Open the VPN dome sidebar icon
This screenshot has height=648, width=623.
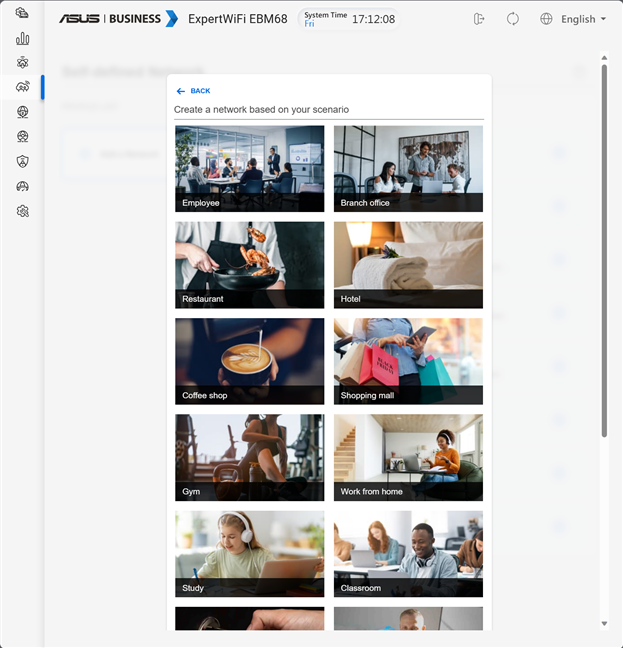22,186
